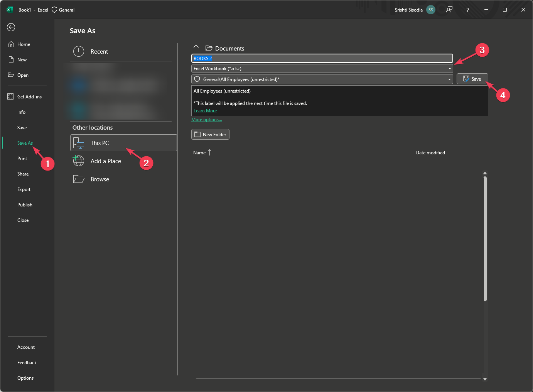The image size is (533, 392).
Task: Click Browse to pick a folder
Action: point(123,179)
